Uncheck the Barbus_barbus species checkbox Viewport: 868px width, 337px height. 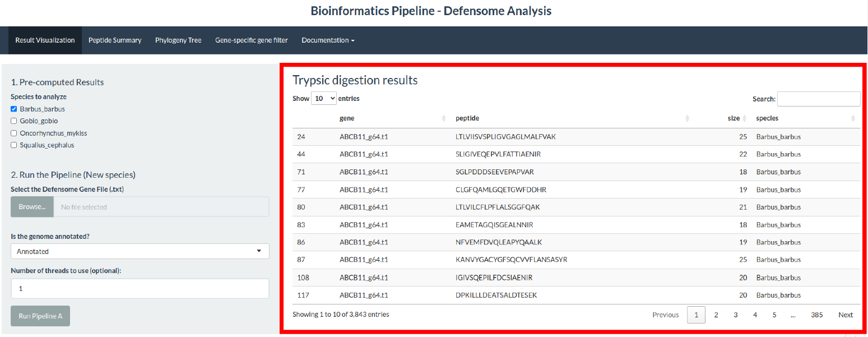tap(14, 109)
